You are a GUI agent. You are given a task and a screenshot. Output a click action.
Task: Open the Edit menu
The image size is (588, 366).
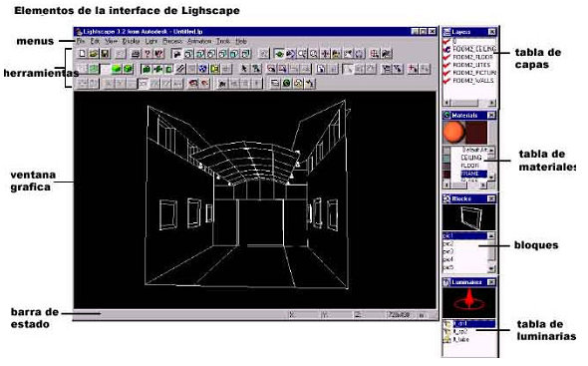(95, 41)
